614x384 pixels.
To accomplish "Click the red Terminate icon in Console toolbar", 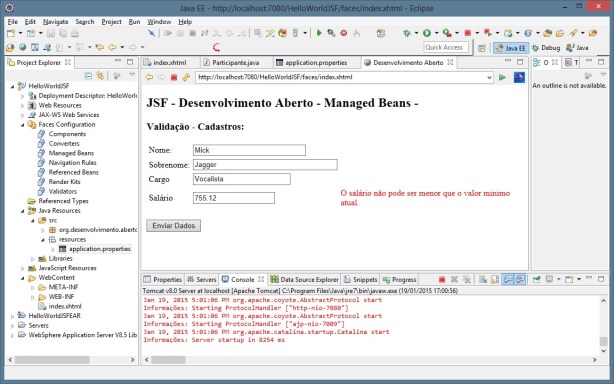I will coord(442,279).
